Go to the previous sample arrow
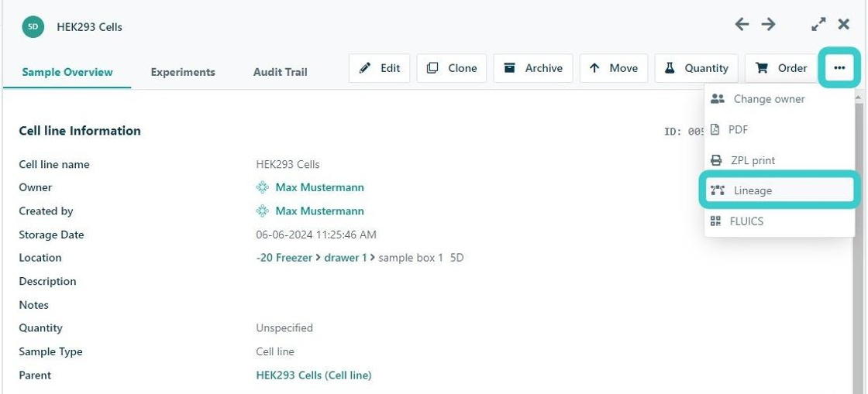The width and height of the screenshot is (868, 394). point(742,24)
